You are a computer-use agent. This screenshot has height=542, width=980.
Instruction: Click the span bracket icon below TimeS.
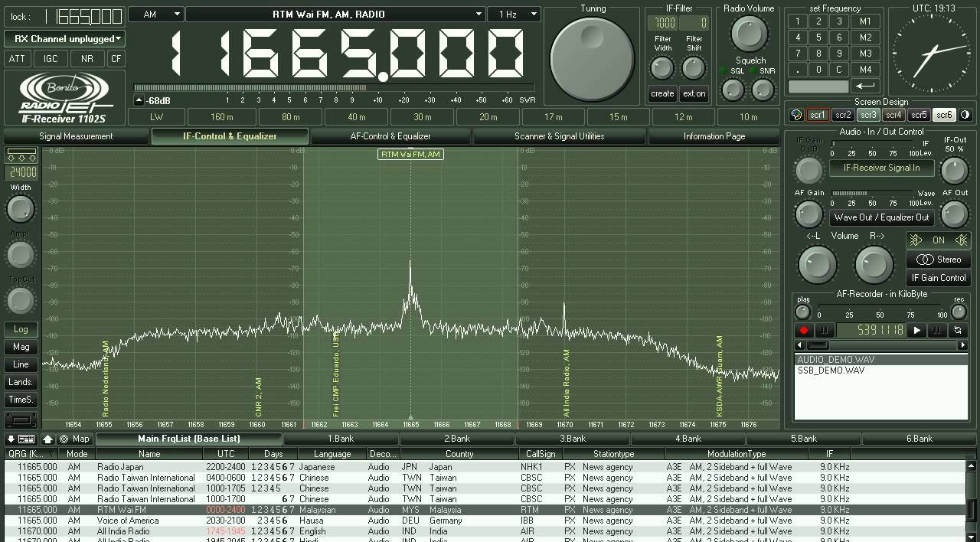21,420
